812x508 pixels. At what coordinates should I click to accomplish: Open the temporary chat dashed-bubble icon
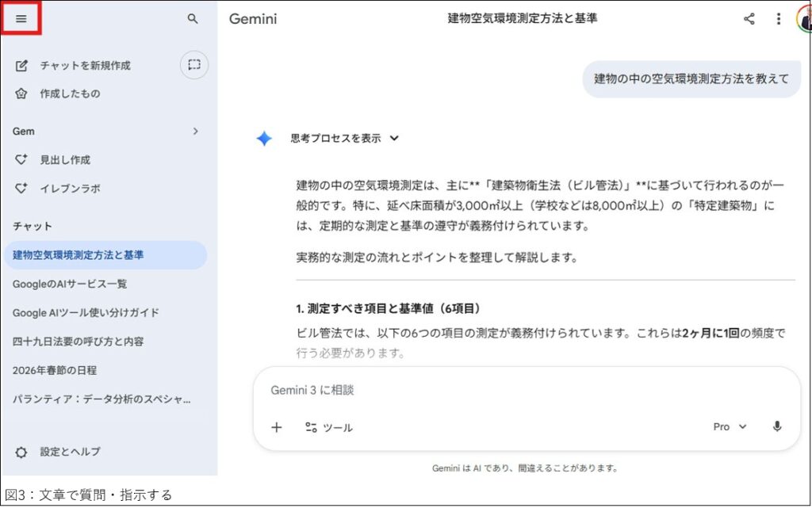tap(194, 65)
